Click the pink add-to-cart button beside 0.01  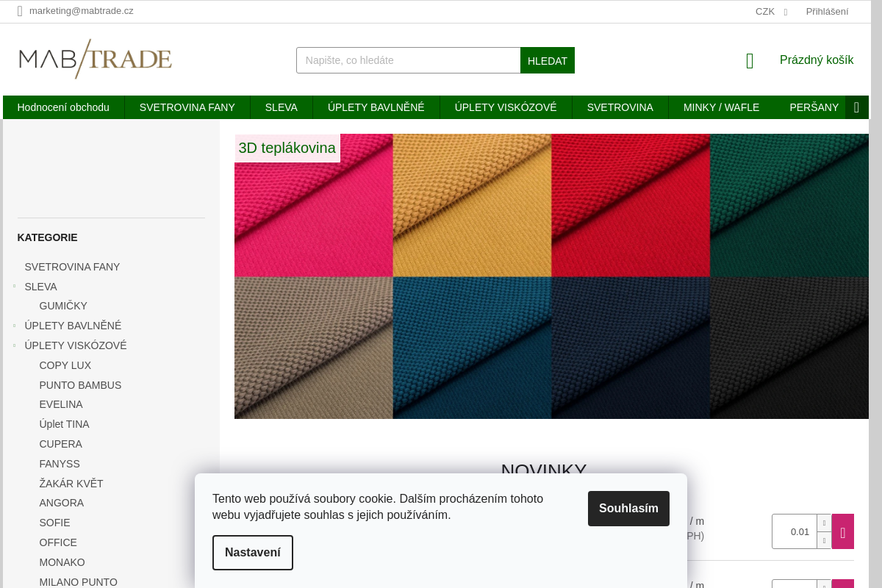pyautogui.click(x=842, y=531)
